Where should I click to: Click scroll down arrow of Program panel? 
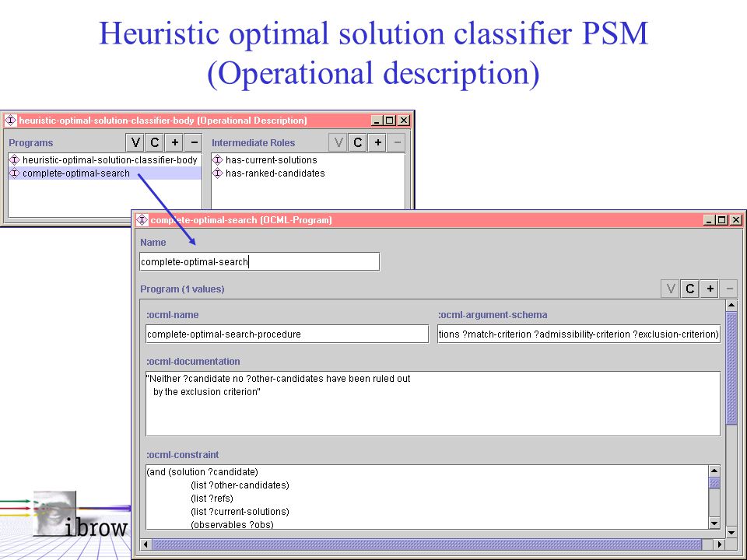click(x=731, y=532)
